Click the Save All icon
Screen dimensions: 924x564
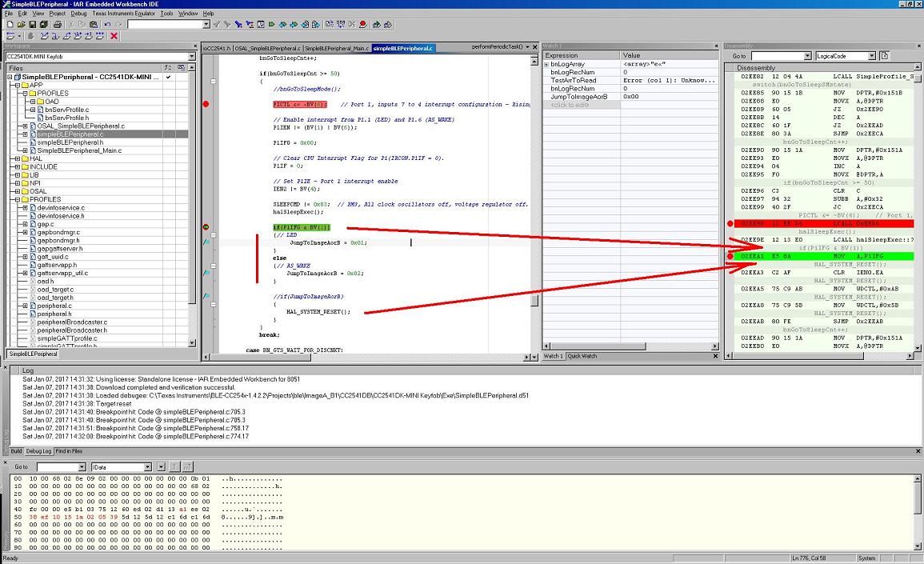(x=44, y=24)
